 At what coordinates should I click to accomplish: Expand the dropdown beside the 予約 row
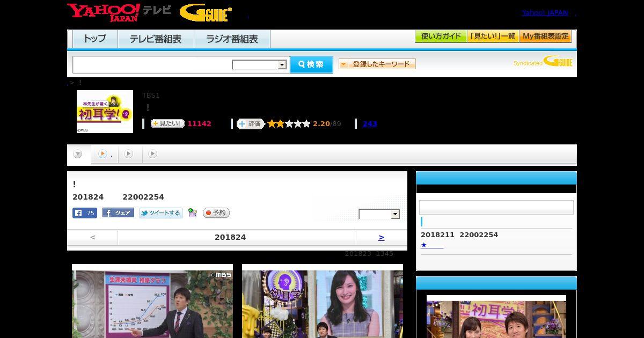pos(379,214)
